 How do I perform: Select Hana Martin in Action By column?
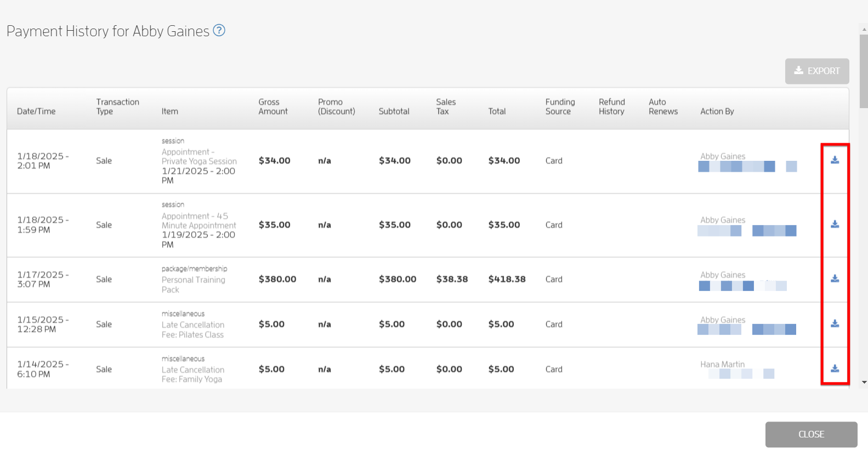(722, 364)
